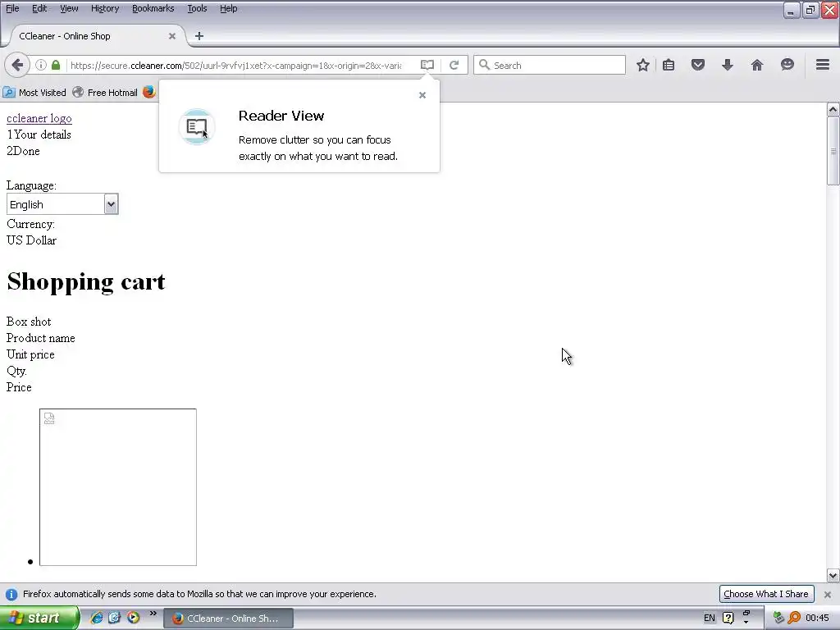
Task: Reload the page with the refresh icon
Action: pos(454,66)
